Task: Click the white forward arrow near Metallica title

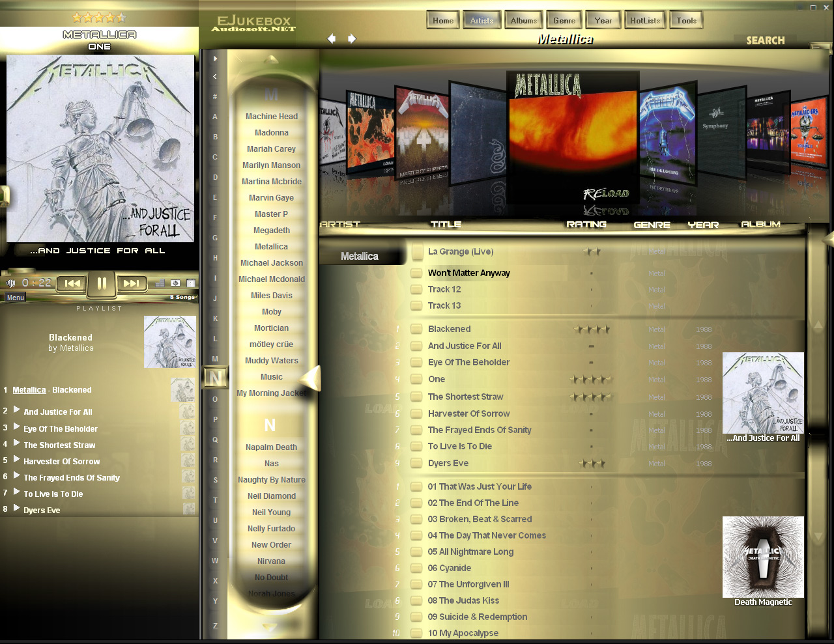Action: coord(352,38)
